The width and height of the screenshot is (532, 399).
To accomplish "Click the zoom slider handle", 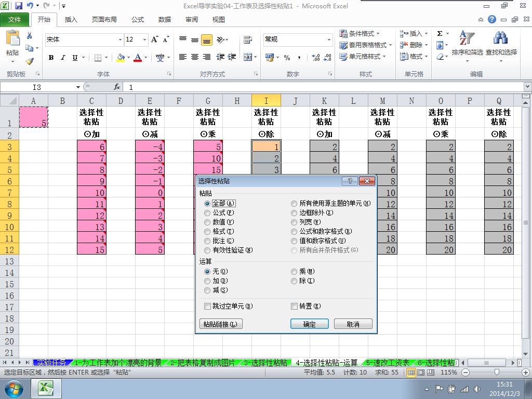I will (x=497, y=372).
